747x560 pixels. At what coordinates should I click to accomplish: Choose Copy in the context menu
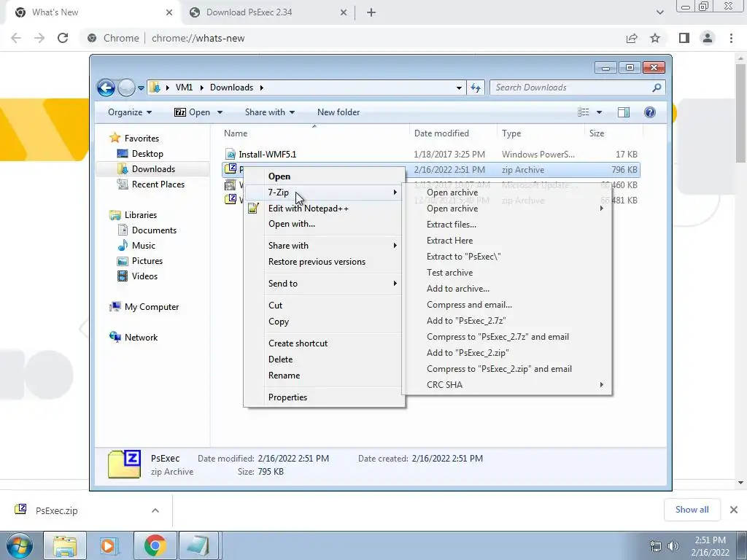point(279,322)
